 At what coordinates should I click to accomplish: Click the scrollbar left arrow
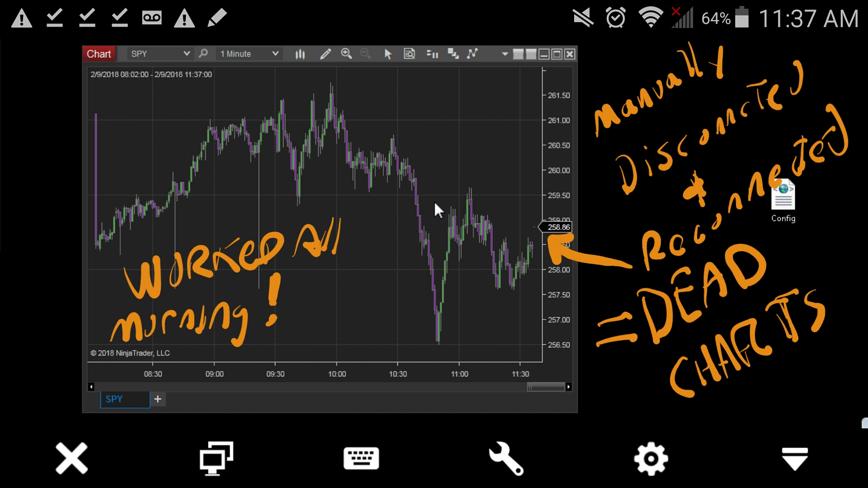[x=91, y=387]
